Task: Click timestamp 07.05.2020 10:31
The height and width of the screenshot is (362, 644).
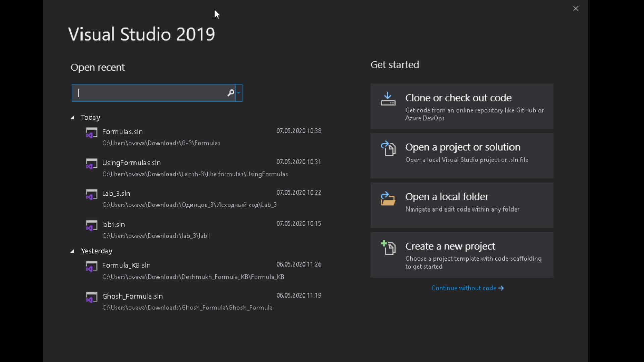Action: [x=299, y=162]
